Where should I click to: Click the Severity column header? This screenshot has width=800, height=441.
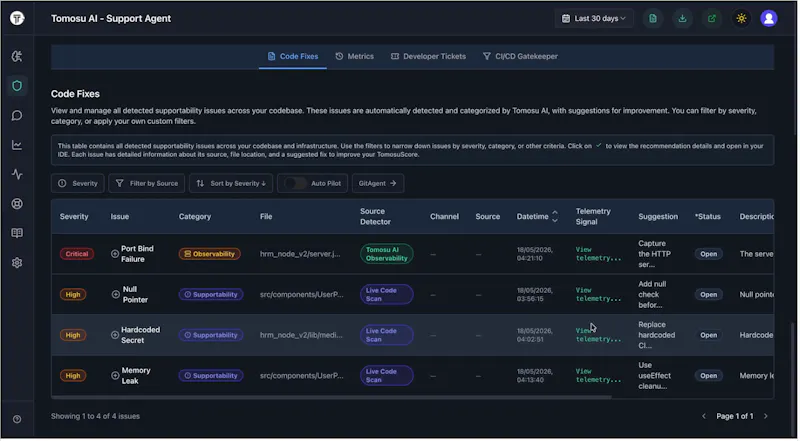[74, 216]
